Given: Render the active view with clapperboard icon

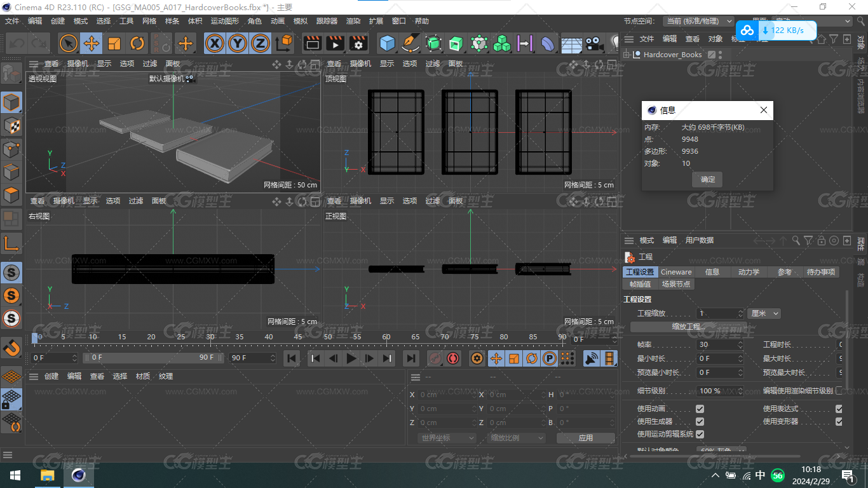Looking at the screenshot, I should point(312,43).
